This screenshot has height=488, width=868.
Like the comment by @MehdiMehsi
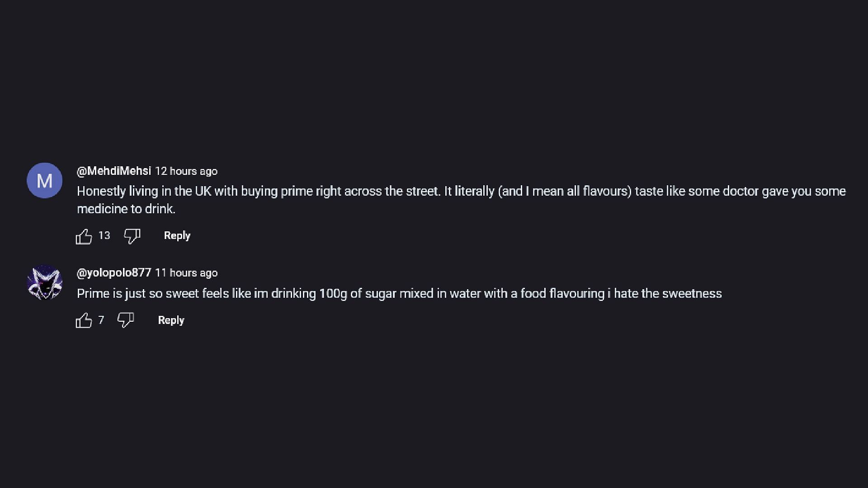[x=84, y=236]
